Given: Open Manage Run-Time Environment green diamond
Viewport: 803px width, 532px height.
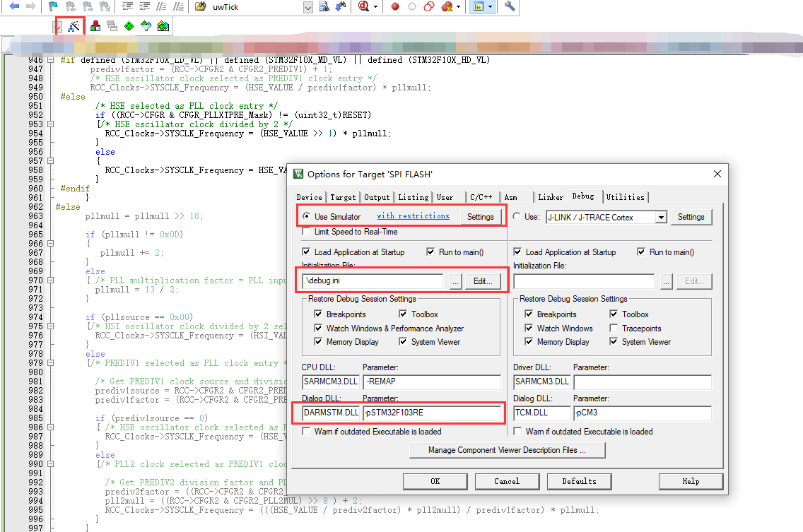Looking at the screenshot, I should point(129,26).
